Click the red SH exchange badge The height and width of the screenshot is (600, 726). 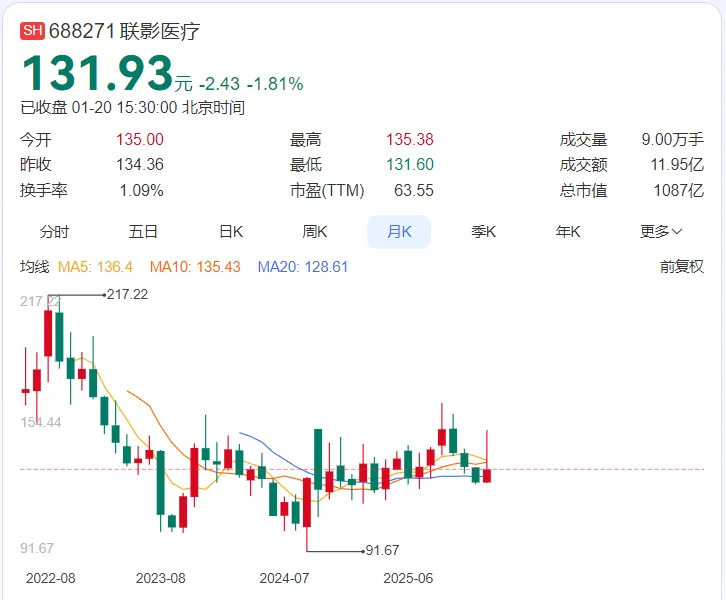tap(33, 31)
